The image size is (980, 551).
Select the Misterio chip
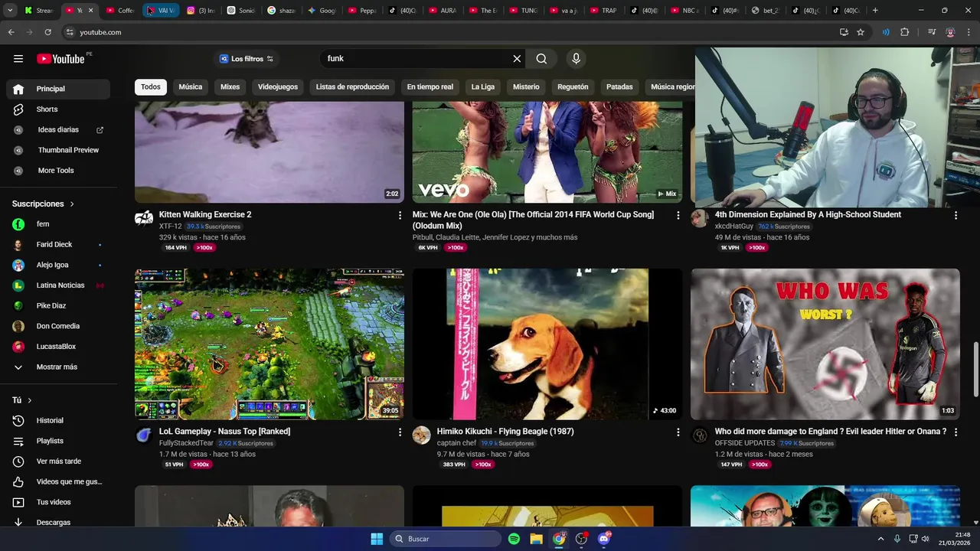pos(526,87)
